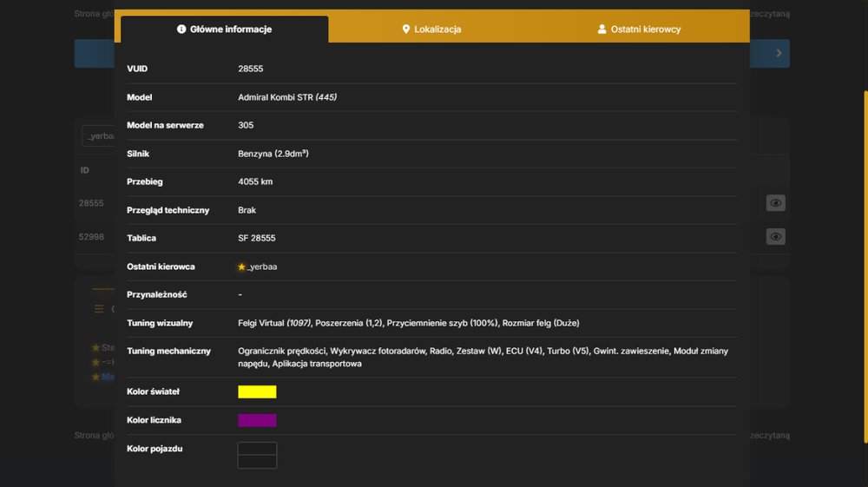Screen dimensions: 868x487
Task: Click the plate value SF 28555
Action: [257, 238]
